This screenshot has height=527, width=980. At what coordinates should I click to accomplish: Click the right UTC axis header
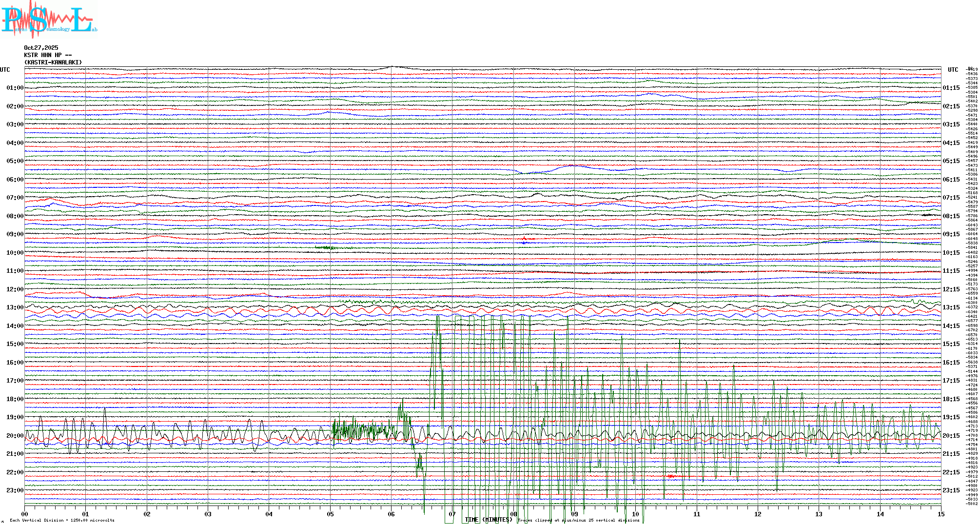pyautogui.click(x=953, y=70)
